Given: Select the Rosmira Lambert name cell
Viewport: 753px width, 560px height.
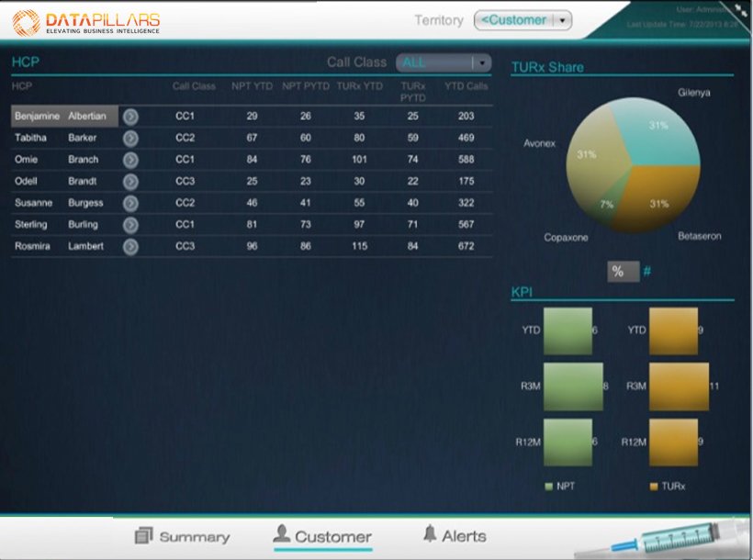Looking at the screenshot, I should click(x=64, y=246).
